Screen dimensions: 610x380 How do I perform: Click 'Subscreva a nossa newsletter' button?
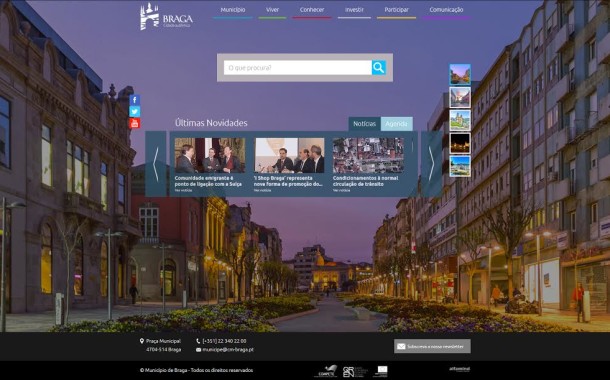432,346
